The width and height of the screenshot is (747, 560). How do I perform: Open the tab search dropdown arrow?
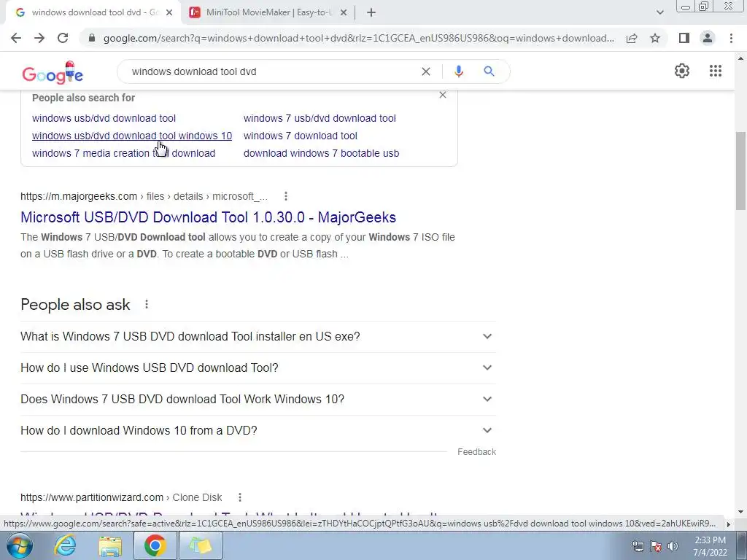(659, 13)
